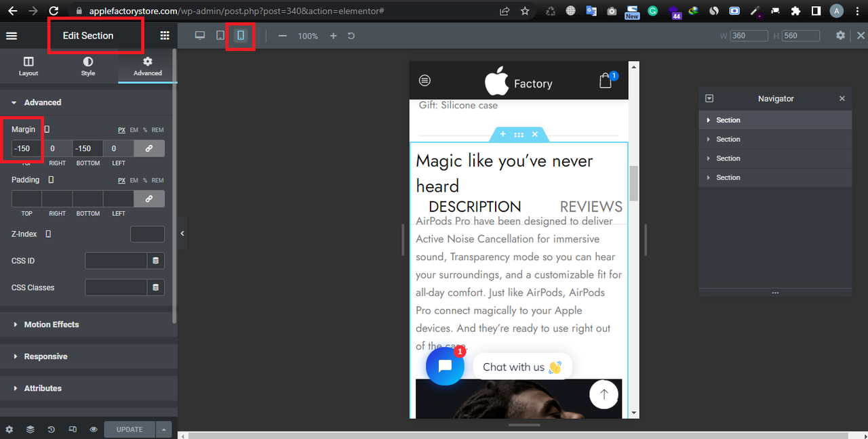
Task: Select PX unit for Margin
Action: coord(122,129)
